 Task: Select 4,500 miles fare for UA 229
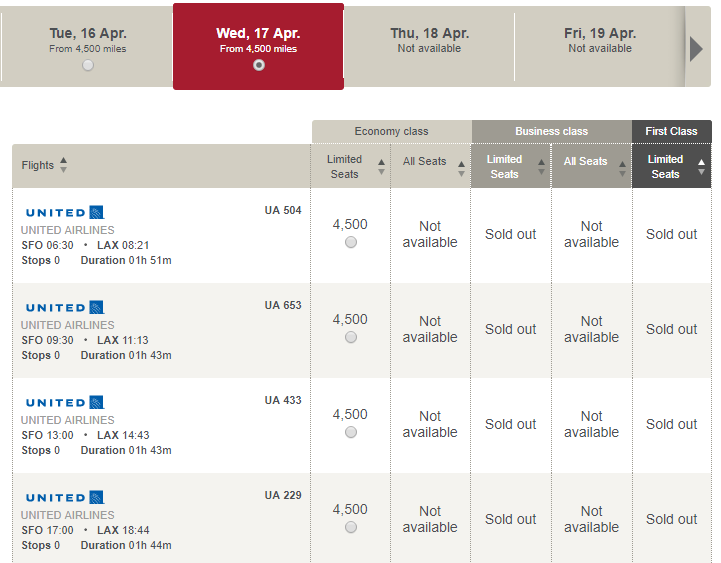tap(350, 527)
